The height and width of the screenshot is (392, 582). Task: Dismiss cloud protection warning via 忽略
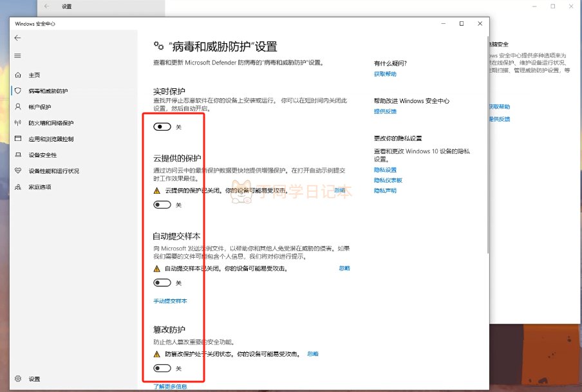[x=340, y=191]
